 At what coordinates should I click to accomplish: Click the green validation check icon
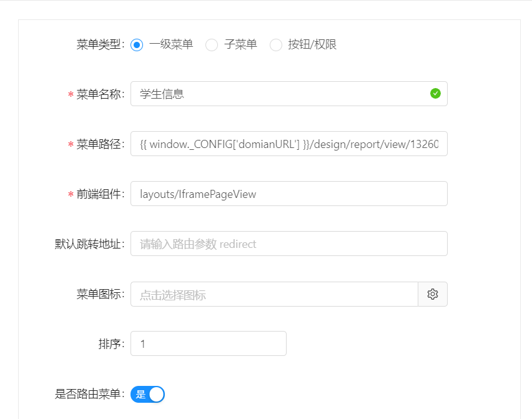(x=435, y=93)
